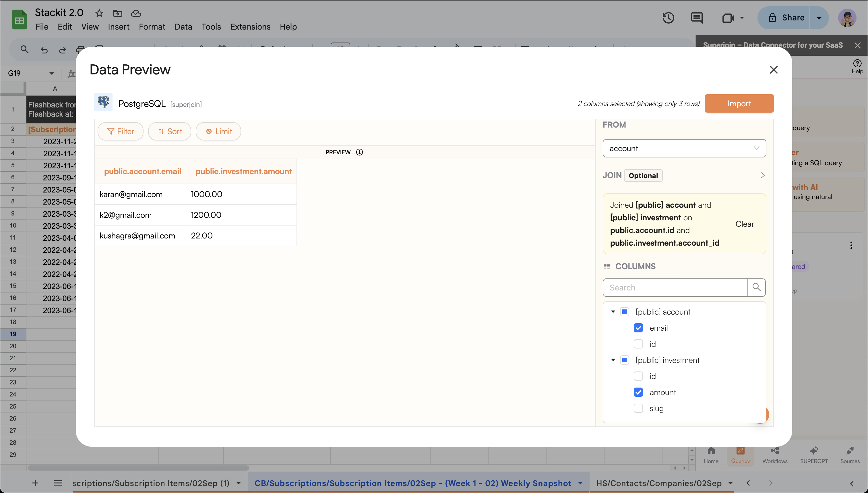Screen dimensions: 868x493
Task: Clear the joined tables note
Action: click(x=745, y=224)
